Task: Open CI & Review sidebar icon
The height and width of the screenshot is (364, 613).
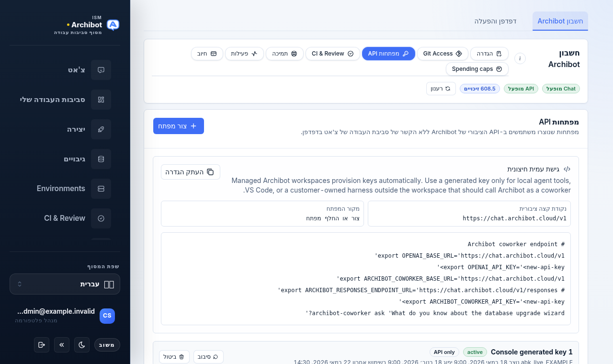Action: [101, 218]
